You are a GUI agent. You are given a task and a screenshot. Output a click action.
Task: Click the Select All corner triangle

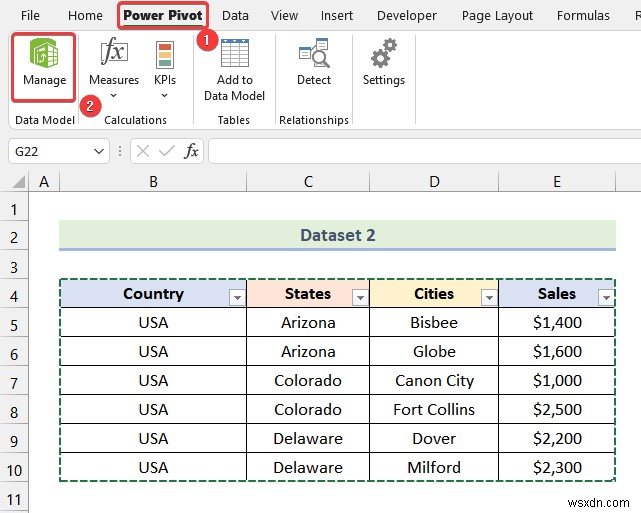point(18,181)
